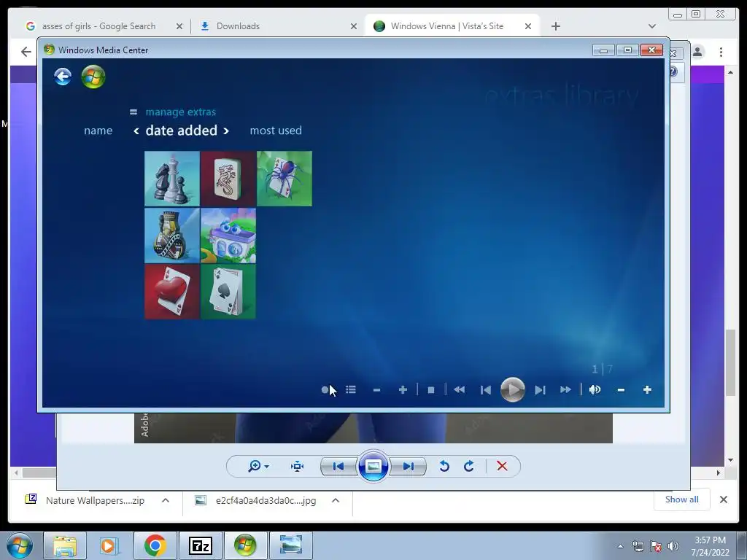Open a new Chrome tab
This screenshot has width=747, height=560.
tap(555, 26)
